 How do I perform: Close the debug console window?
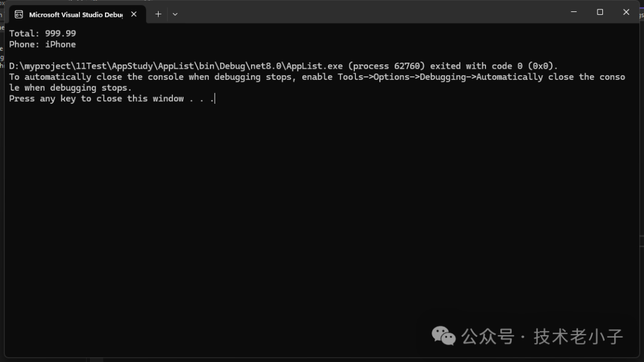(626, 12)
